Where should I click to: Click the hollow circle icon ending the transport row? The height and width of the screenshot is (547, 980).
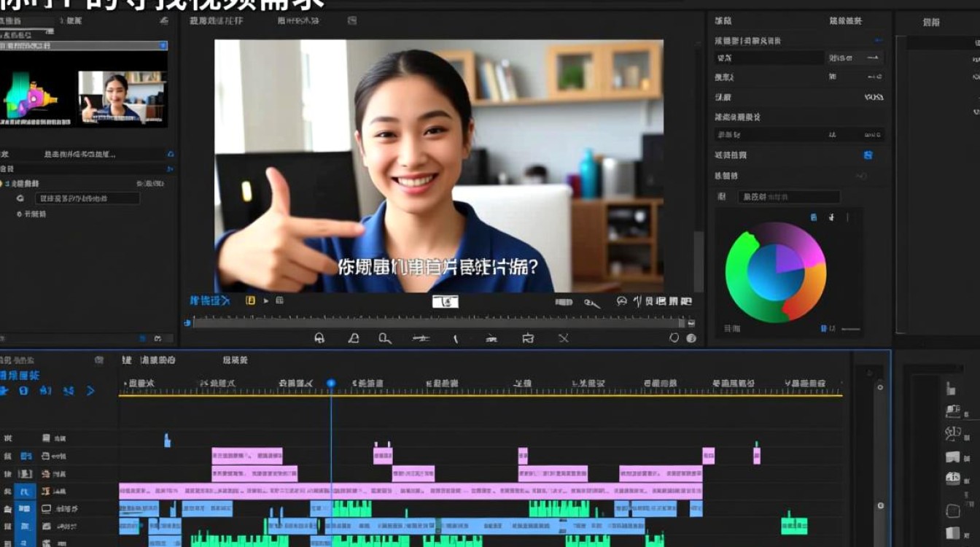[674, 338]
